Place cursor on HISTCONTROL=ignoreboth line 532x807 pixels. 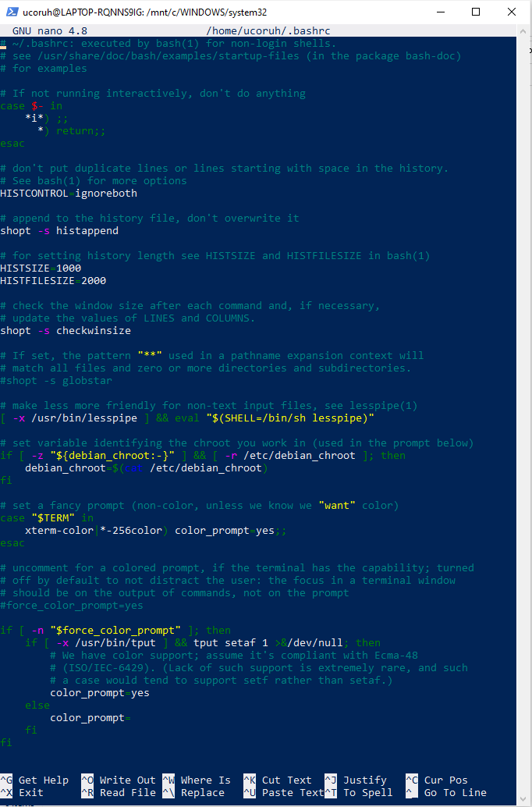(x=69, y=194)
